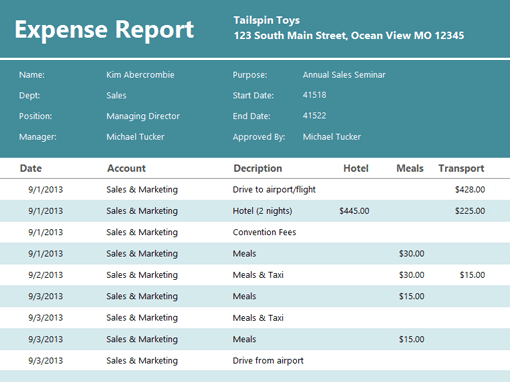
Task: Select the Drive from airport description
Action: pos(268,360)
